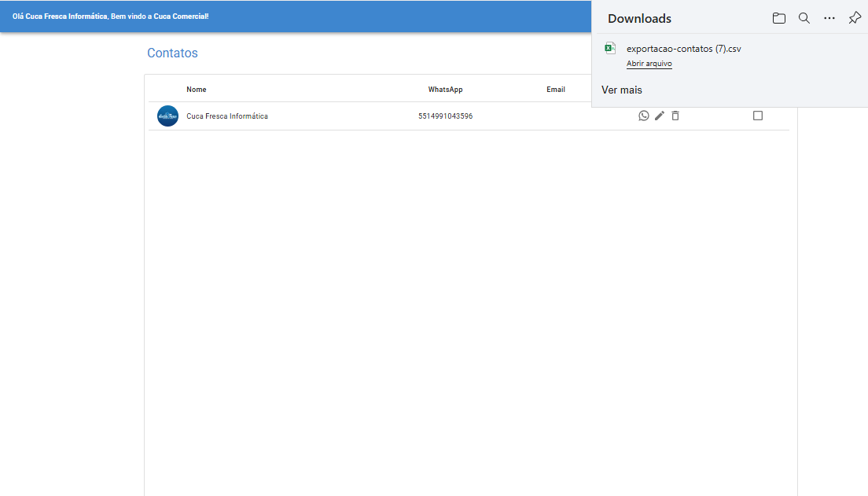Pin the Downloads panel

pyautogui.click(x=855, y=18)
